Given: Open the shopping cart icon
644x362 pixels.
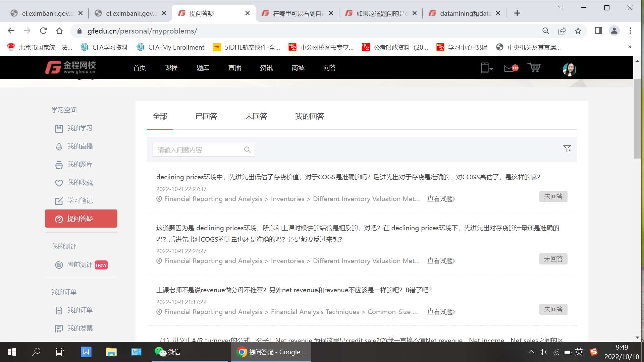Looking at the screenshot, I should point(534,68).
